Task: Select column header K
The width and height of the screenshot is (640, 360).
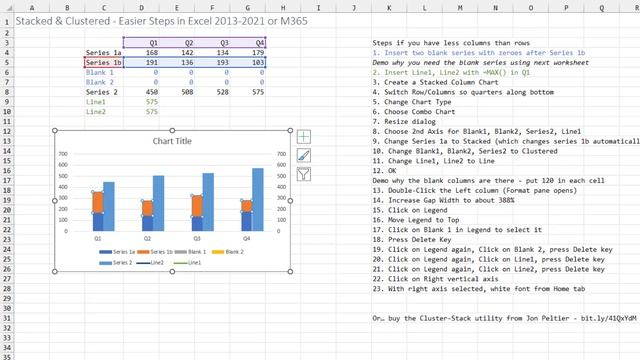Action: coord(389,8)
